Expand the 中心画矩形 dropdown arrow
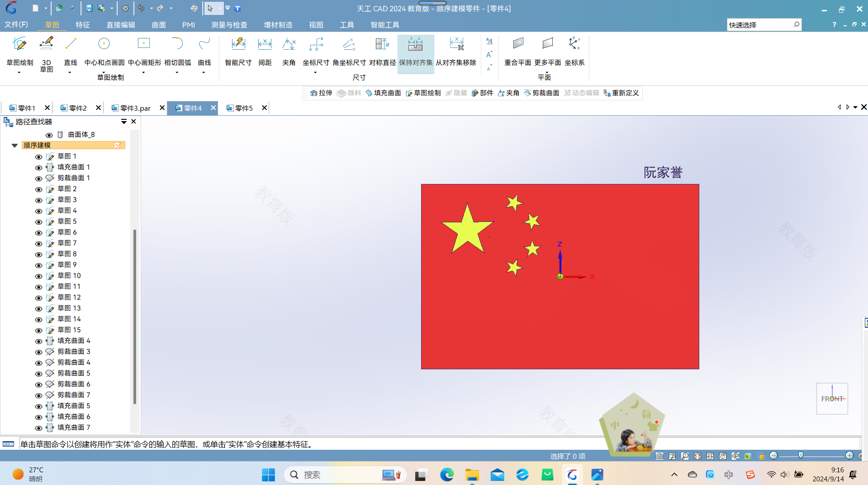This screenshot has width=868, height=485. point(144,72)
